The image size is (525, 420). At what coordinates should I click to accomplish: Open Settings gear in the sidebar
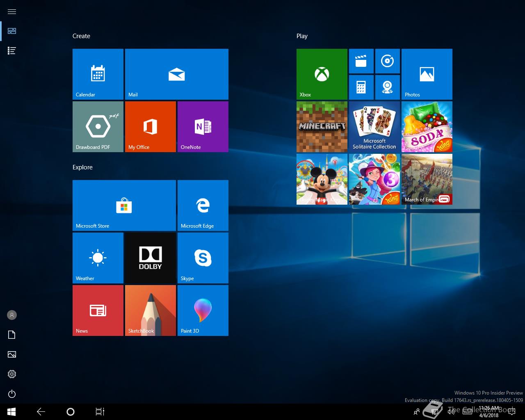(x=12, y=374)
